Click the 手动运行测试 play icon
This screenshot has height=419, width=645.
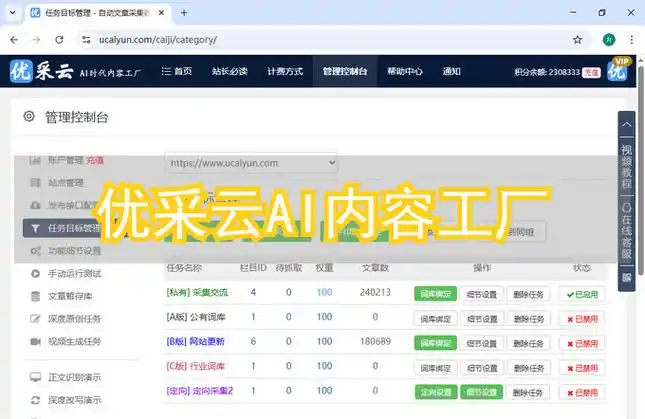click(x=35, y=273)
